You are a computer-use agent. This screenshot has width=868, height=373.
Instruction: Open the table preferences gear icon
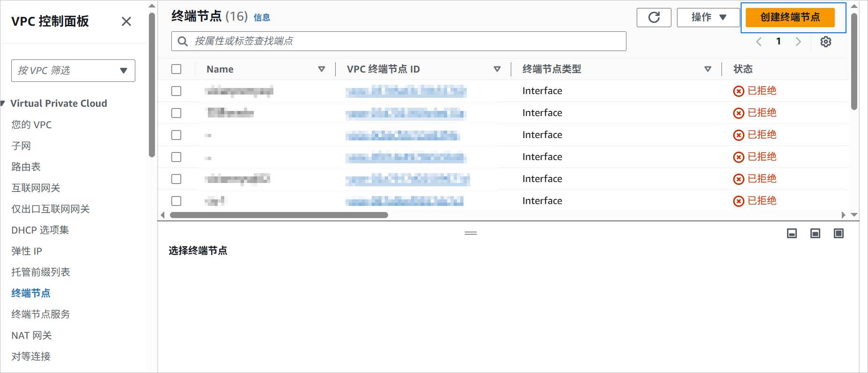tap(826, 42)
